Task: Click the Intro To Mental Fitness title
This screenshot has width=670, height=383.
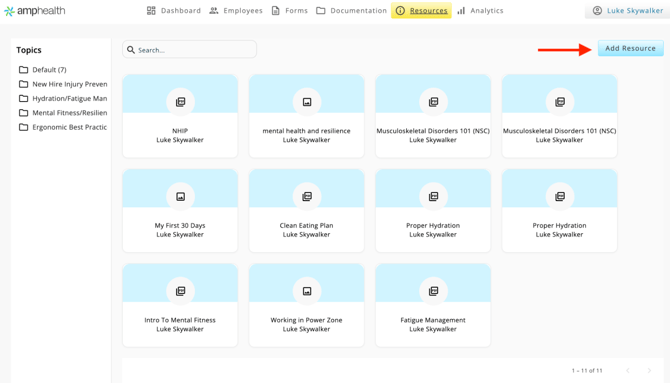Action: 180,320
